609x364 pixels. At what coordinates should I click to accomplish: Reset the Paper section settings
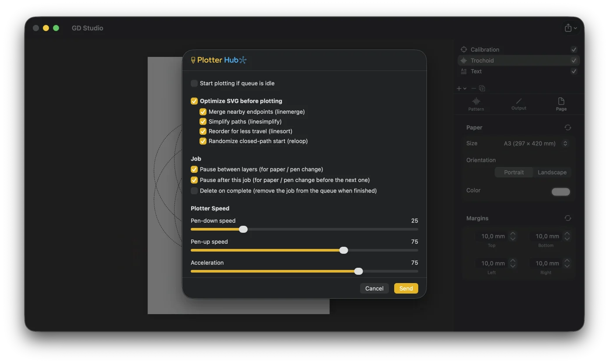(568, 127)
